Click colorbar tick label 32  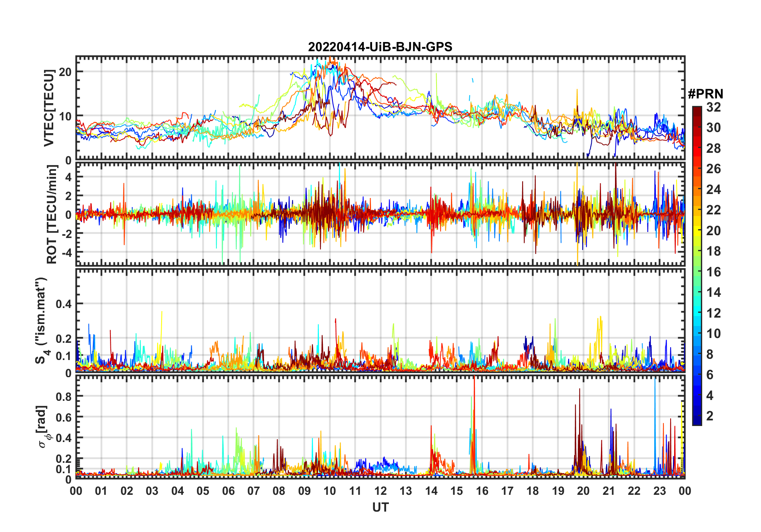point(714,107)
